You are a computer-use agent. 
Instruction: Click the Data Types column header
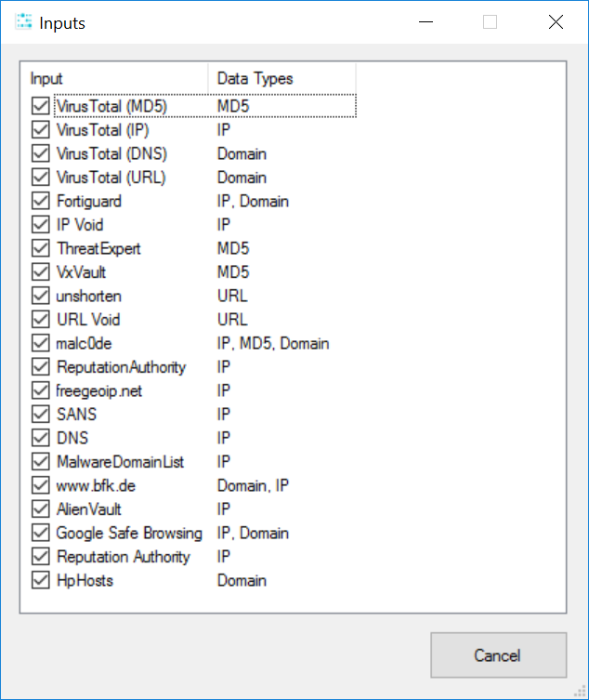click(282, 79)
